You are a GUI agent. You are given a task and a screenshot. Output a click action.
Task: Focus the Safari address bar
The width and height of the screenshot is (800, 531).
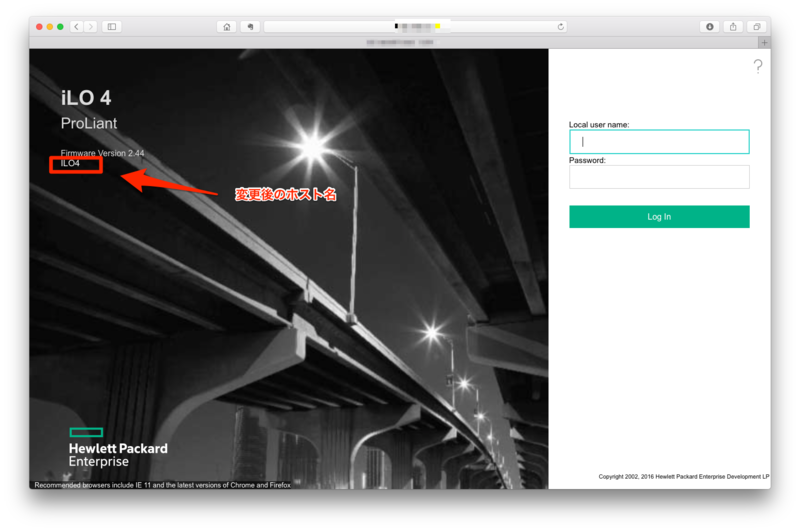[415, 27]
